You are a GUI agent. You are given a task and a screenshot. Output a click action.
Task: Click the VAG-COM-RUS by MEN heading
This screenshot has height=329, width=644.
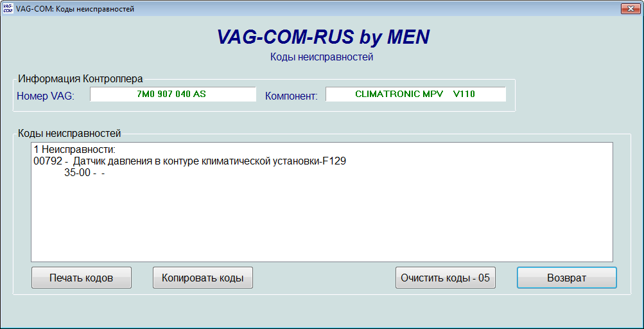[323, 37]
